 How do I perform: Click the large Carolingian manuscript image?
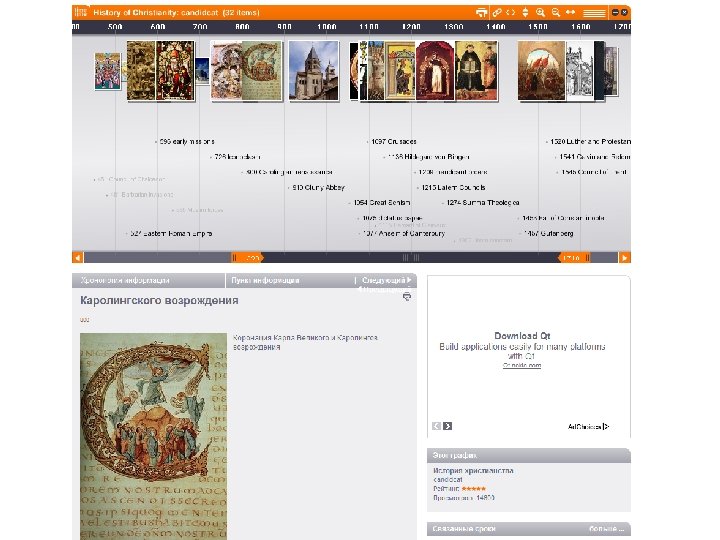(153, 436)
